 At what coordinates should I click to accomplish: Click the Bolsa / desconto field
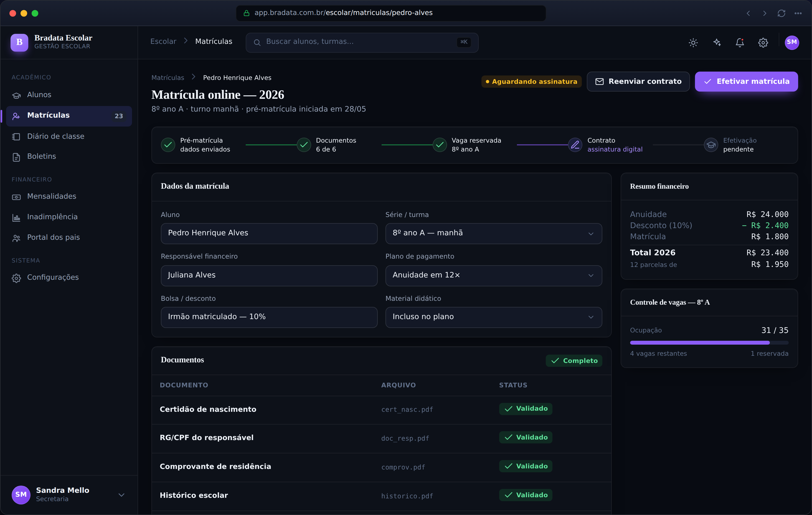tap(269, 317)
